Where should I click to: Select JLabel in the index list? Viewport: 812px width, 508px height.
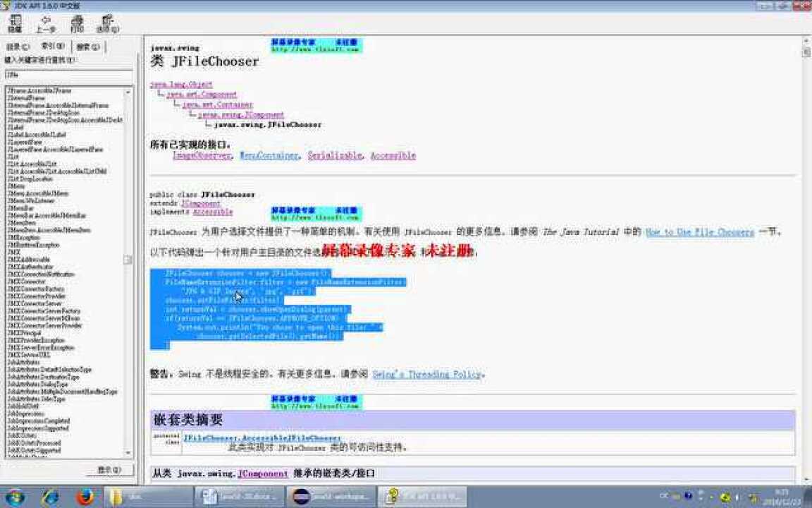coord(16,127)
